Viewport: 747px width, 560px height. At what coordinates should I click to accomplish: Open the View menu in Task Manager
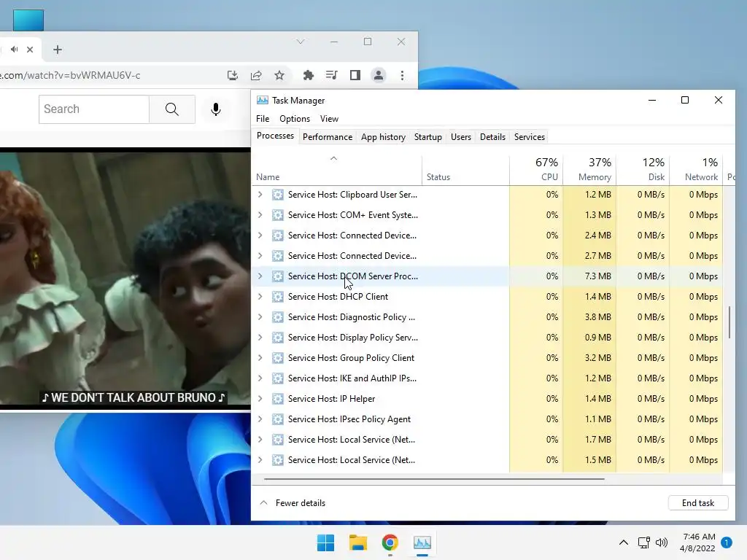(329, 119)
